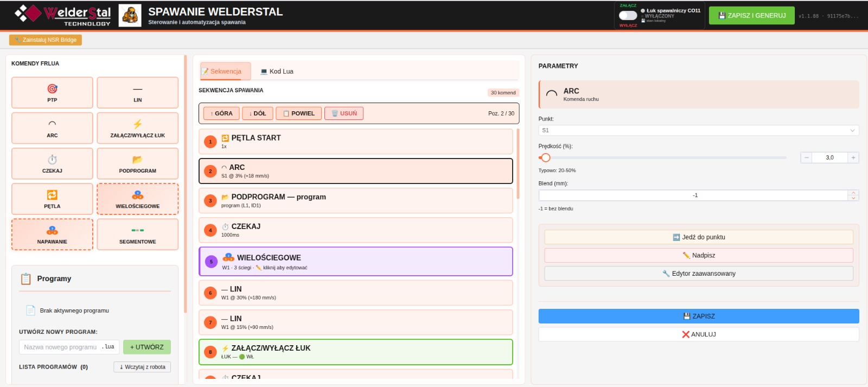This screenshot has width=868, height=387.
Task: Toggle the welding arc ZAŁĄCZ/WYŁĄCZ switch
Action: [x=628, y=15]
